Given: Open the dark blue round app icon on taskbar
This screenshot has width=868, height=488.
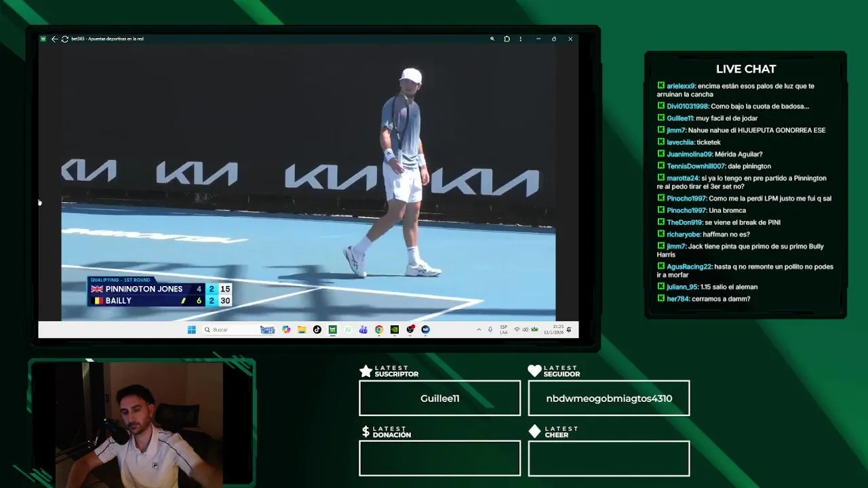Looking at the screenshot, I should [425, 329].
